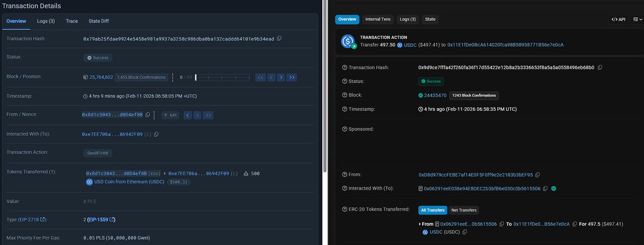Click the help icon next to Status on right panel
The width and height of the screenshot is (644, 245).
pyautogui.click(x=345, y=81)
